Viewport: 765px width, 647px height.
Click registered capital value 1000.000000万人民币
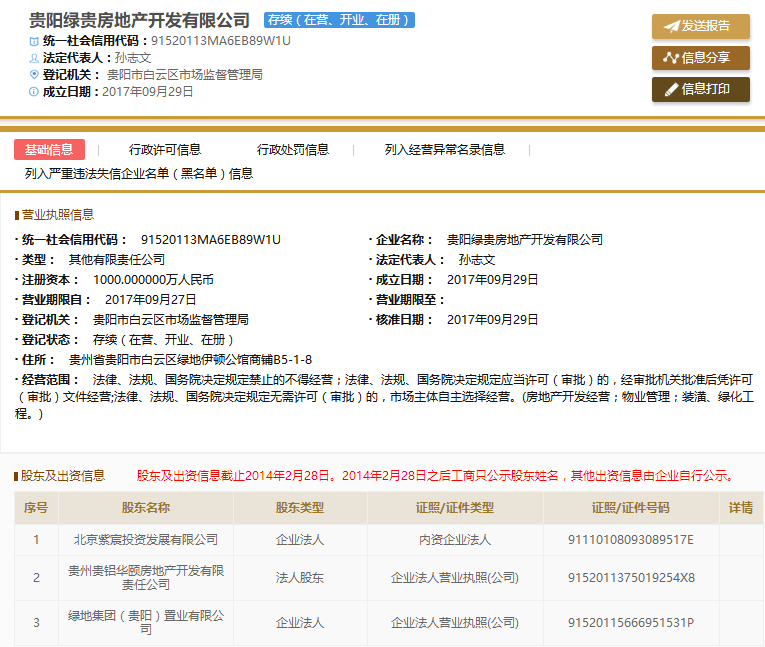pyautogui.click(x=153, y=280)
